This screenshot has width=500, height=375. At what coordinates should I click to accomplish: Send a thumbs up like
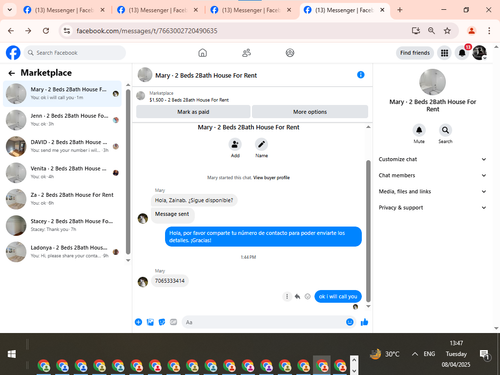pos(364,322)
